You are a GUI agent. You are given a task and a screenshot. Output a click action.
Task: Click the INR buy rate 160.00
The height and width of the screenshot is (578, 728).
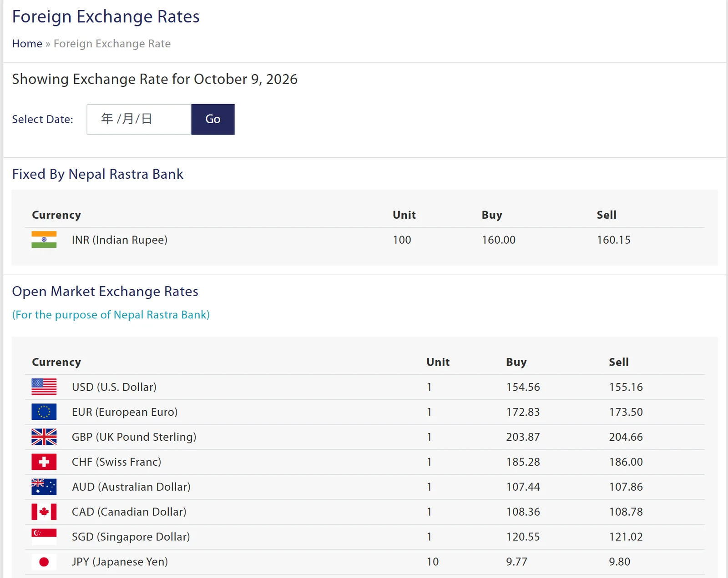[499, 240]
